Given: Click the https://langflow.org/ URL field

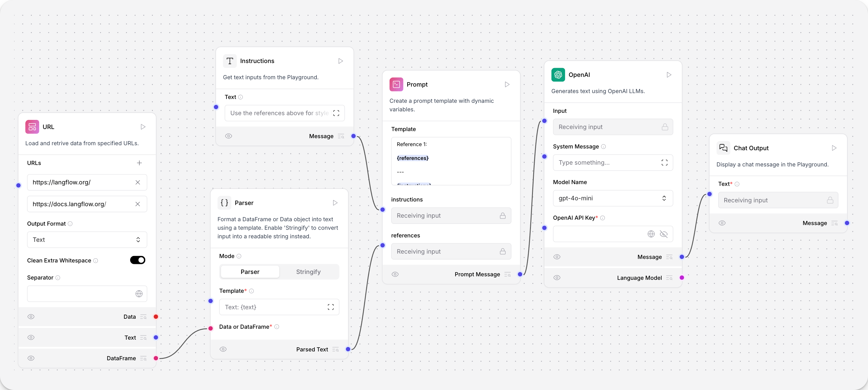Looking at the screenshot, I should point(87,182).
